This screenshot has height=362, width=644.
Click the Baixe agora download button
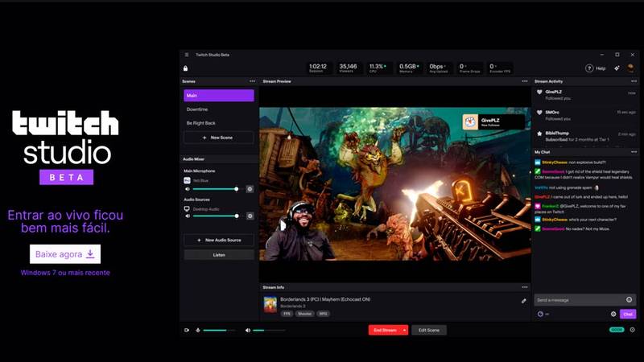[65, 254]
